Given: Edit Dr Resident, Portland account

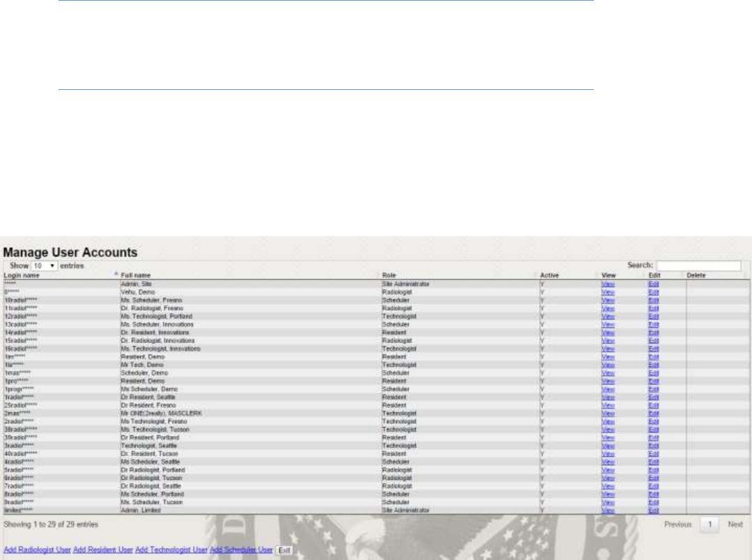Looking at the screenshot, I should pyautogui.click(x=654, y=437).
